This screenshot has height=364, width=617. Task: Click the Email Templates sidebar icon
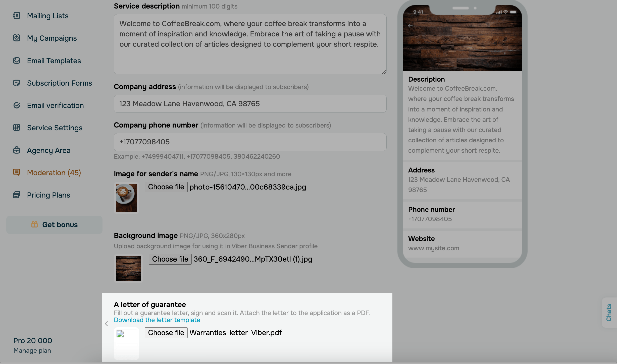(17, 60)
